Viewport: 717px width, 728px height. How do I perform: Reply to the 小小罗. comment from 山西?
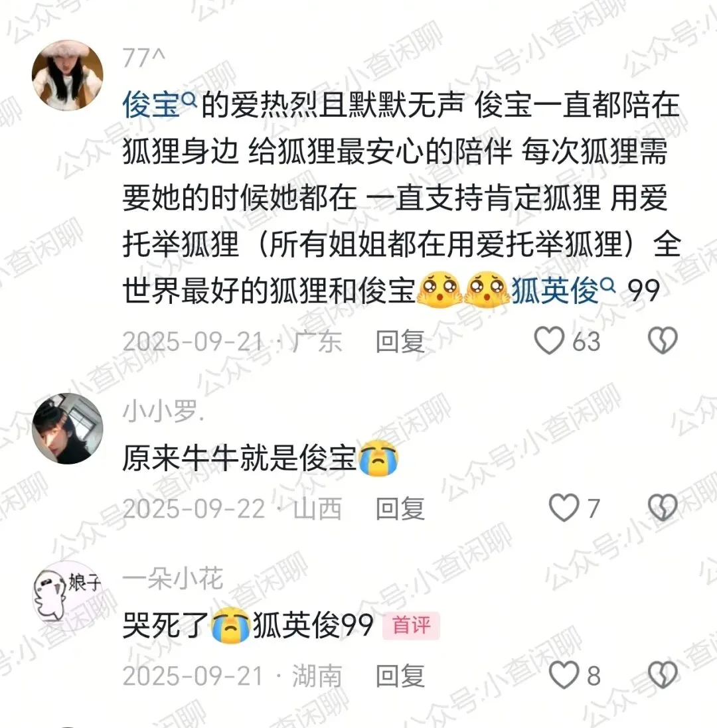click(400, 508)
